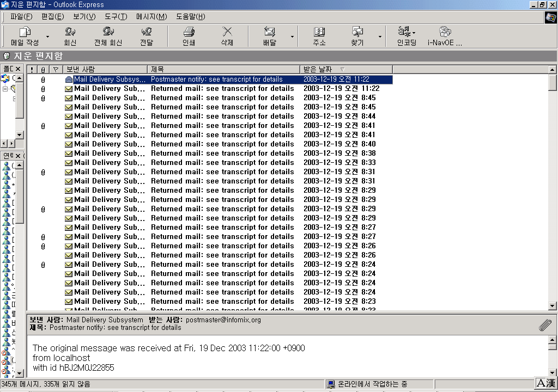Image resolution: width=558 pixels, height=392 pixels.
Task: Open the dropdown arrow beside 메일 작성
Action: click(x=47, y=36)
